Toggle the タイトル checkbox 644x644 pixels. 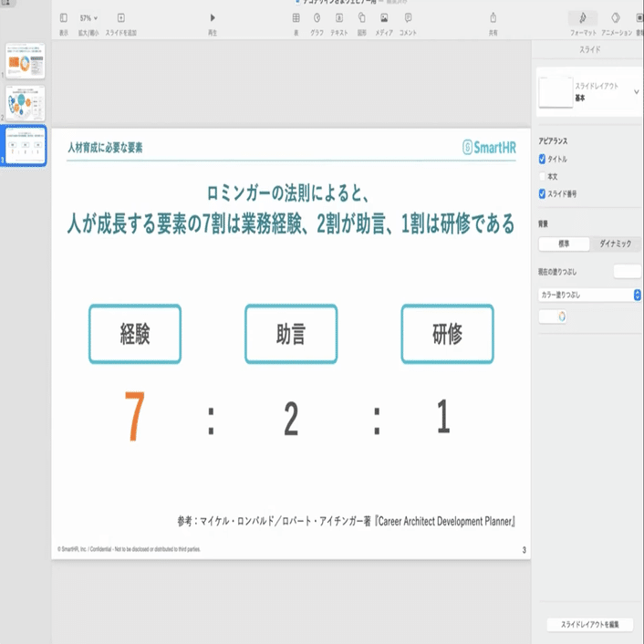[x=542, y=159]
